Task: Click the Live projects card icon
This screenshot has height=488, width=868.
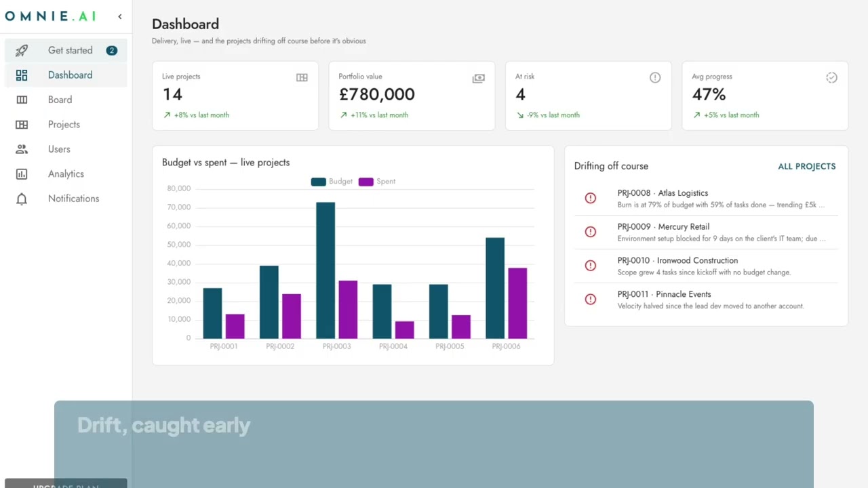Action: (x=302, y=78)
